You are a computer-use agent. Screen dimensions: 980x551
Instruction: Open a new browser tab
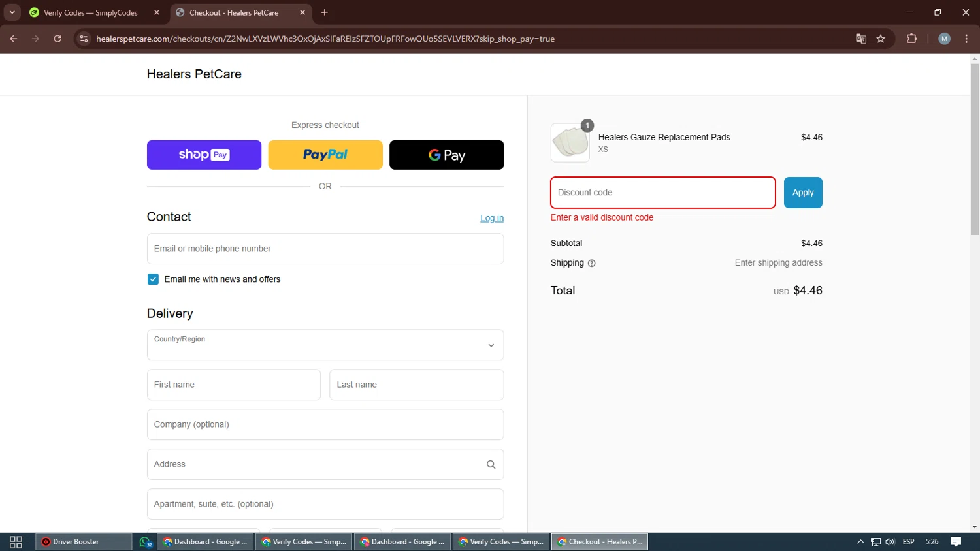click(325, 12)
